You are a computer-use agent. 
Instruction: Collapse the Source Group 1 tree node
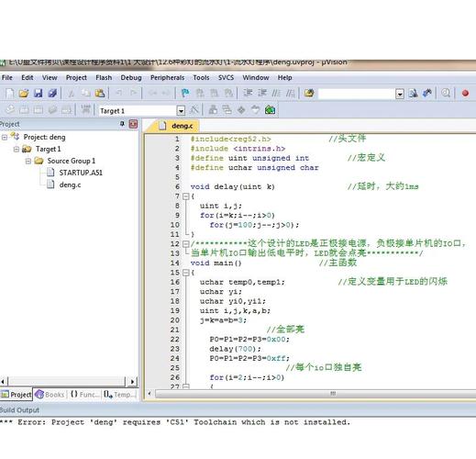[x=28, y=161]
